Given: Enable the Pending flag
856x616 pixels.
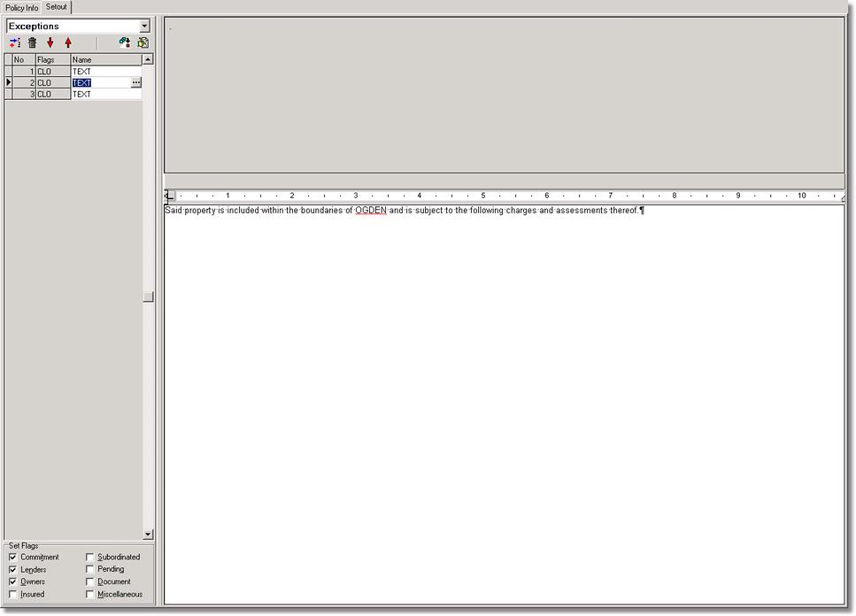Looking at the screenshot, I should [x=89, y=569].
